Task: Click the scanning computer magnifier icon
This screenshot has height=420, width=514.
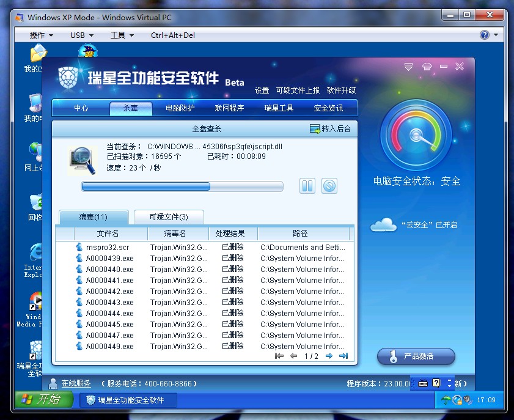Action: coord(83,161)
